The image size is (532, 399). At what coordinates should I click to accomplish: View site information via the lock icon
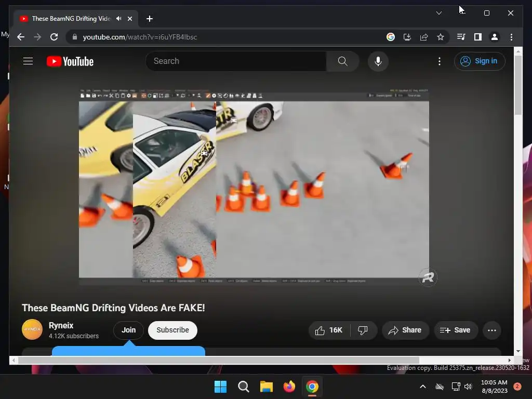(x=75, y=37)
